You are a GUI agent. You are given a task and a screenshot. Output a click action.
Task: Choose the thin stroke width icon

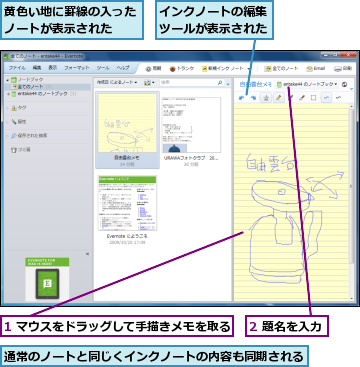click(326, 98)
